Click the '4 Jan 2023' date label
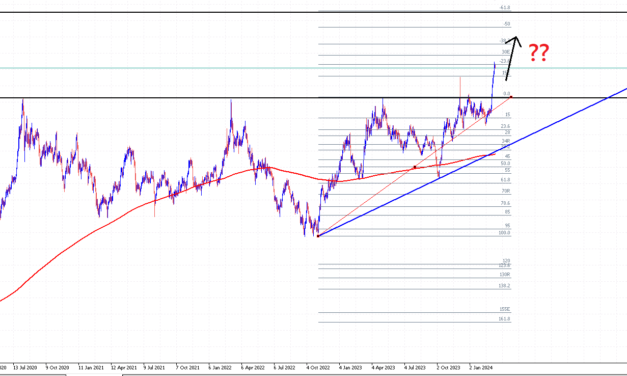 (x=350, y=367)
